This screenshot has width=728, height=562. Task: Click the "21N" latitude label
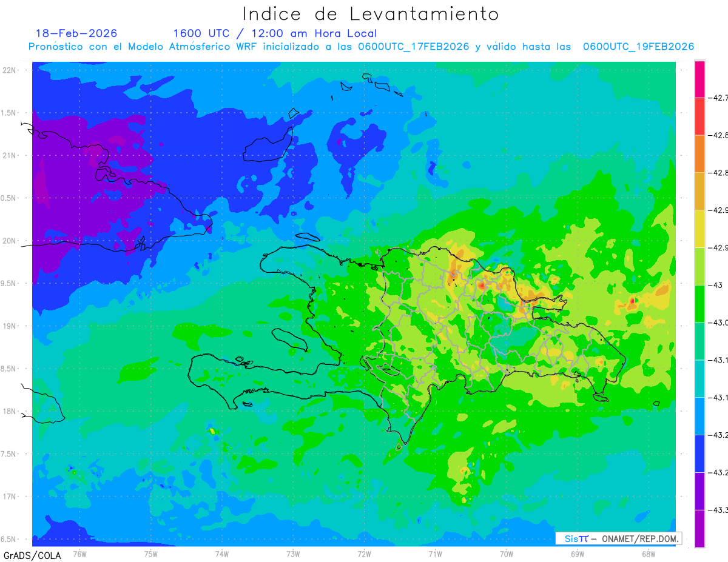[x=9, y=155]
